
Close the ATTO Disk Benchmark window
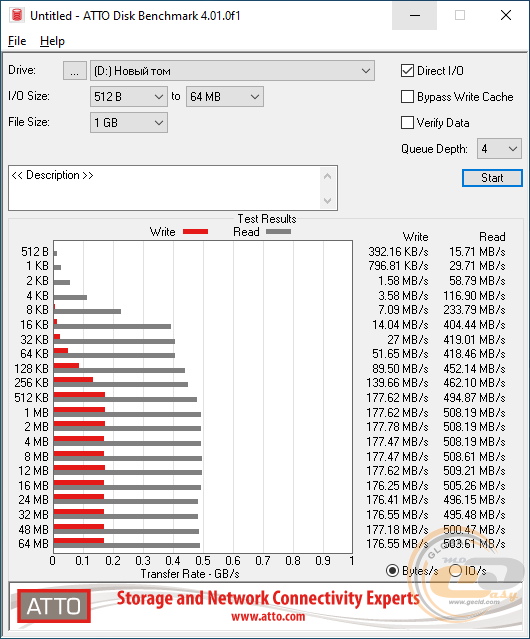506,15
